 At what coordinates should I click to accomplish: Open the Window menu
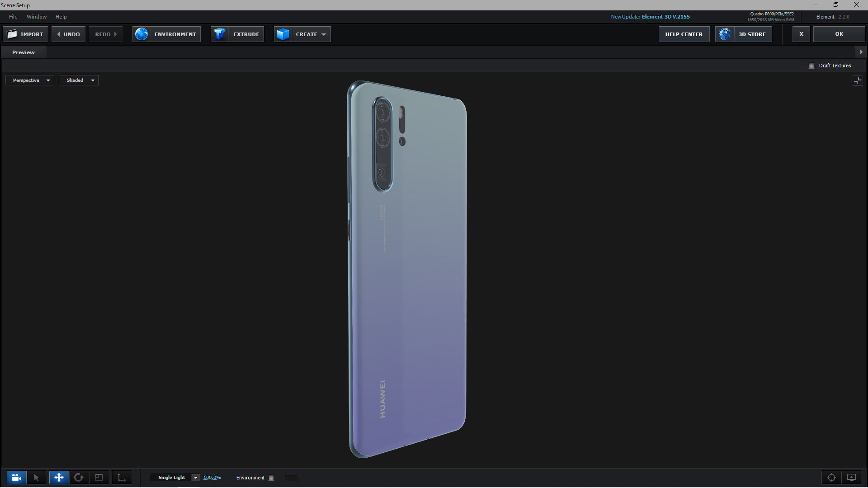point(37,17)
